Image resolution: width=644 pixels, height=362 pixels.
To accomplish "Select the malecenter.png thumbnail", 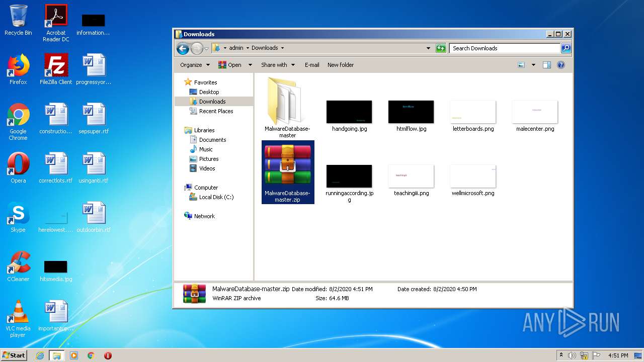I will [x=535, y=116].
